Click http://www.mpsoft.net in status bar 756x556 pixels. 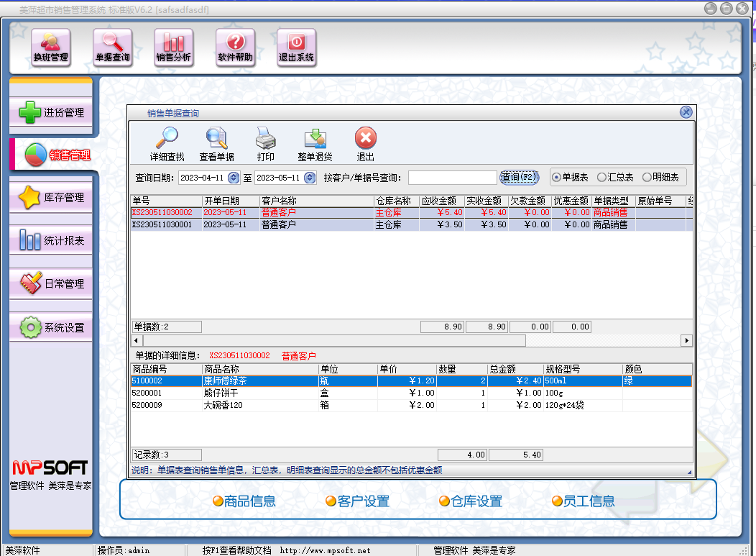point(325,550)
